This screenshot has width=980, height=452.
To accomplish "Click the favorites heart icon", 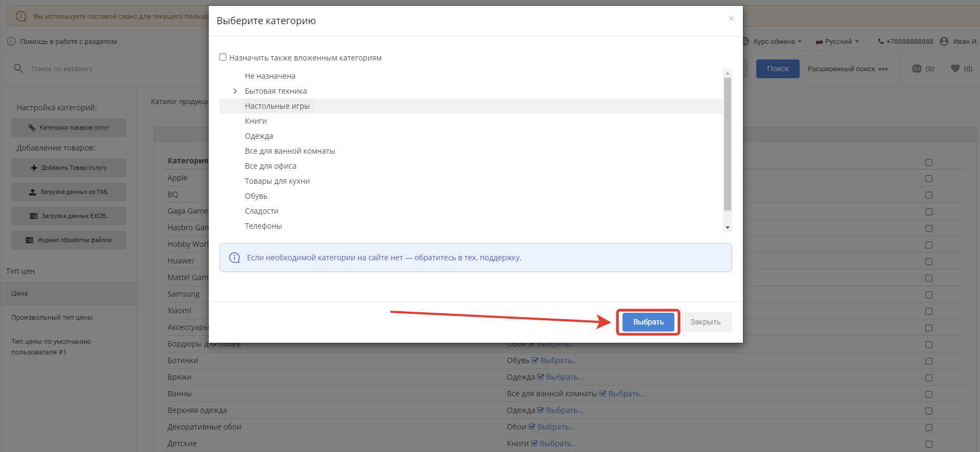I will coord(955,69).
